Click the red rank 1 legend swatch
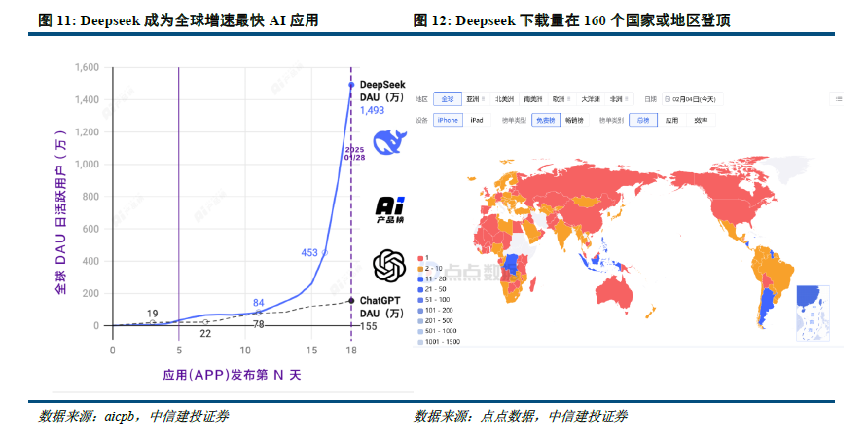This screenshot has height=445, width=868. pyautogui.click(x=419, y=256)
